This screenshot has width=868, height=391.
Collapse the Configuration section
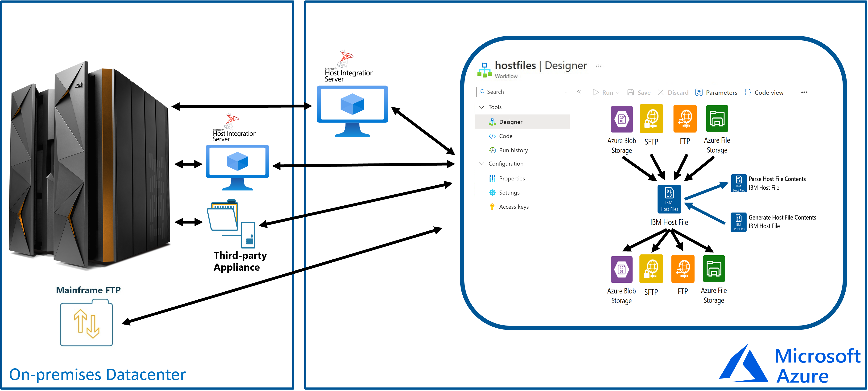pyautogui.click(x=481, y=163)
